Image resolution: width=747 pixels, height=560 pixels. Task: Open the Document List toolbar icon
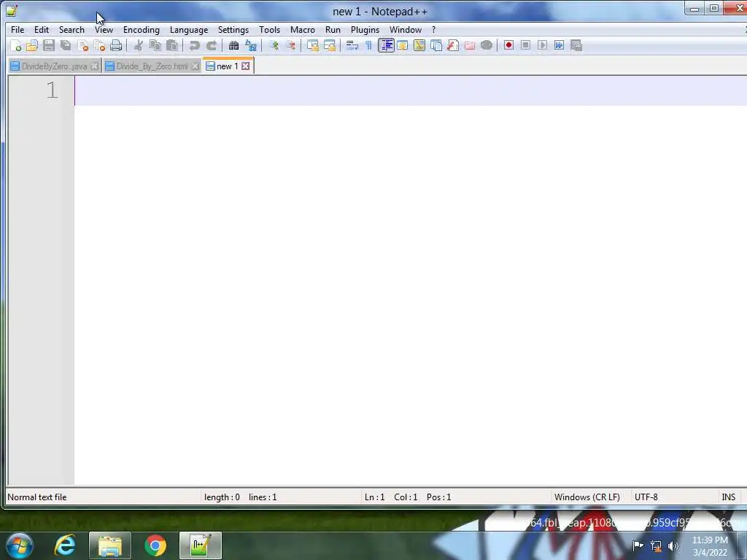pyautogui.click(x=436, y=46)
